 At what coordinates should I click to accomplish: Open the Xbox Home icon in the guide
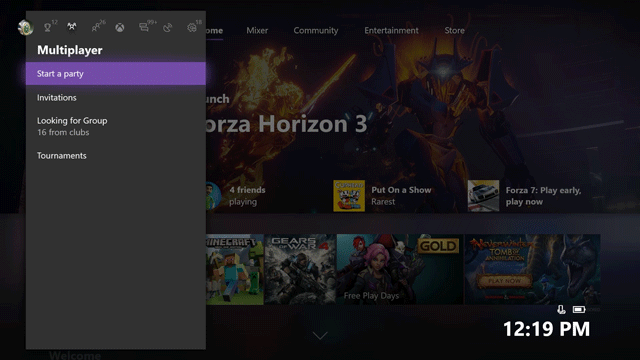point(120,27)
